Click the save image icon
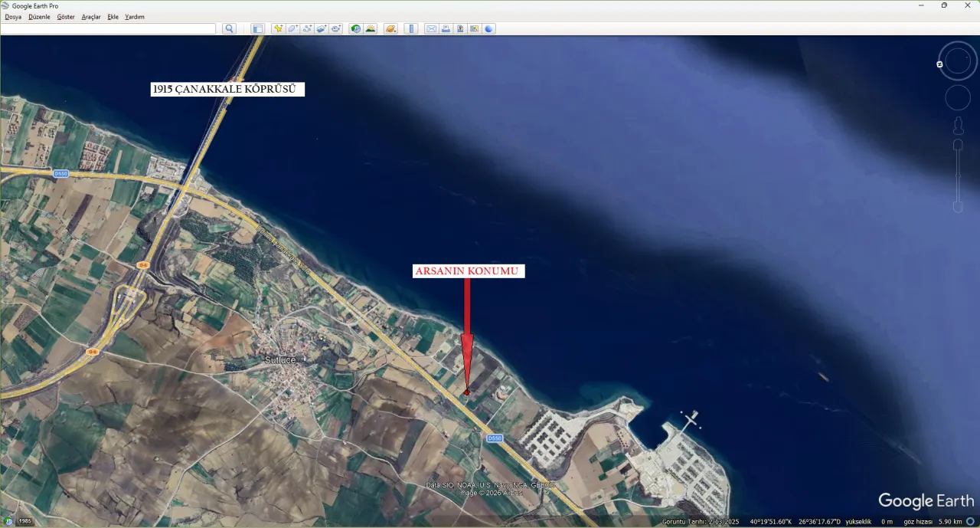Screen dimensions: 980x528 [460, 29]
